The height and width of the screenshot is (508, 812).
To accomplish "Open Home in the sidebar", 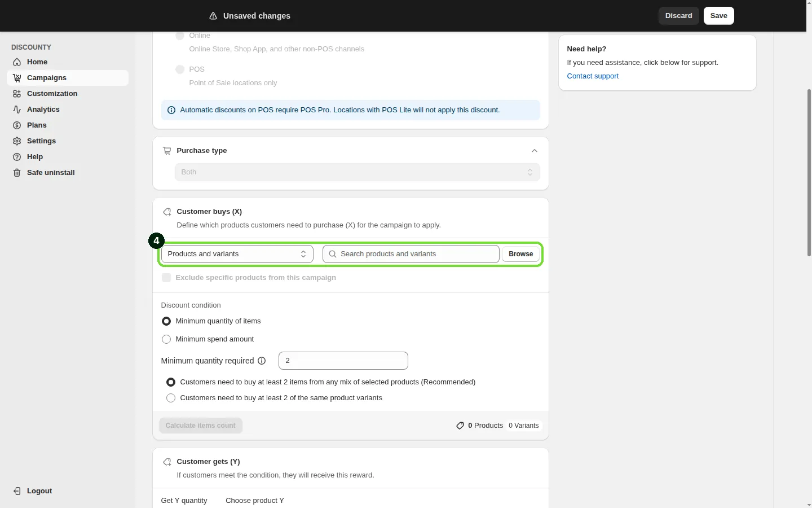I will pyautogui.click(x=68, y=62).
